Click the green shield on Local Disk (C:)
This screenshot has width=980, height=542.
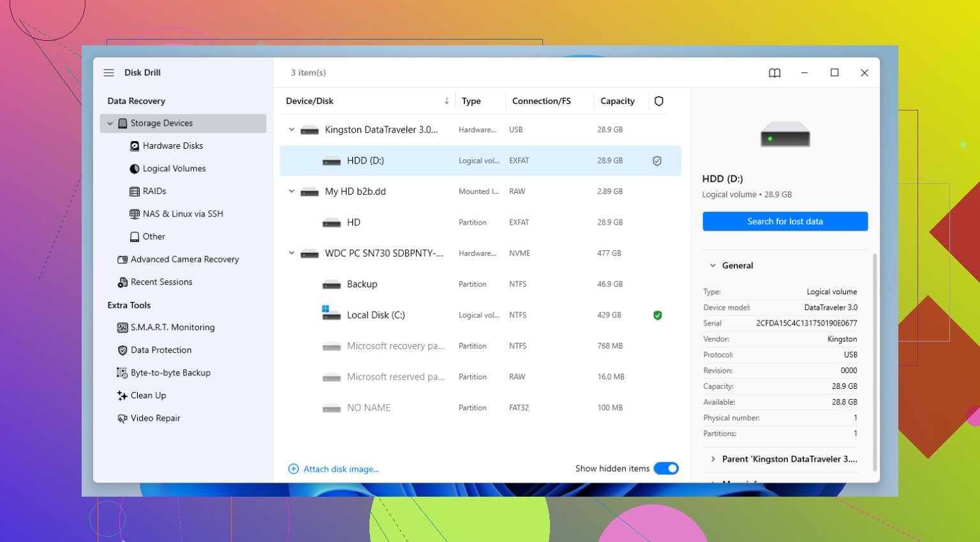point(657,315)
